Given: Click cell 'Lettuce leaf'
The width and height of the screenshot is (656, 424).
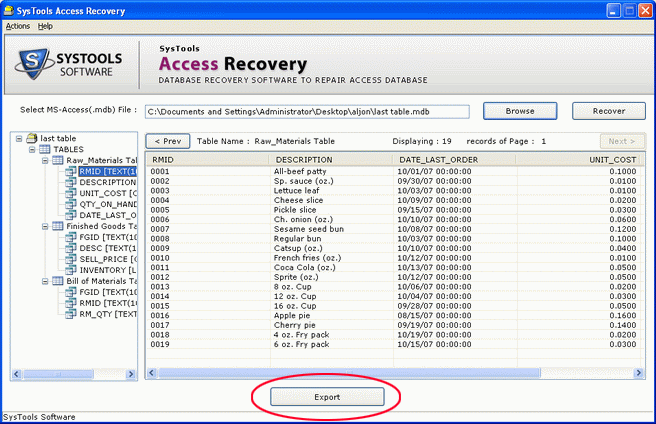Looking at the screenshot, I should 296,190.
